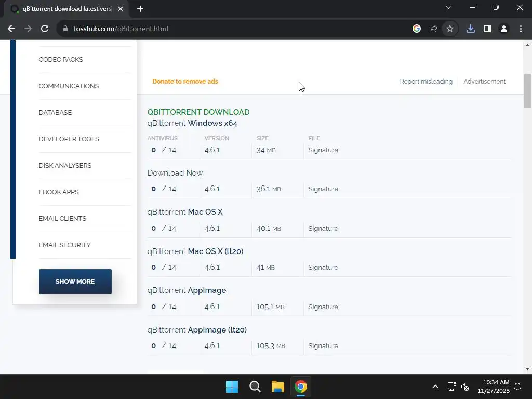Viewport: 532px width, 399px height.
Task: Click antivirus 0/14 for Windows x64
Action: tap(164, 150)
